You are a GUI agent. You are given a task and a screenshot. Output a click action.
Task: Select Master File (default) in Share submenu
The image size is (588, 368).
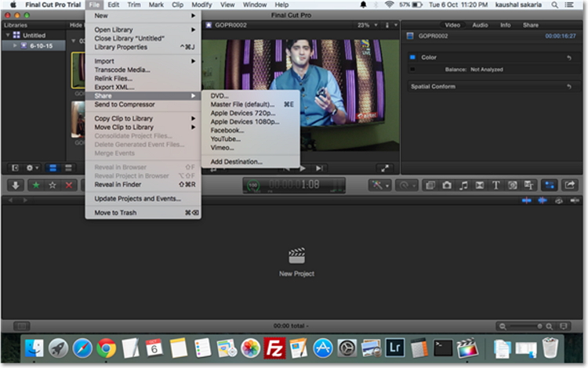pyautogui.click(x=242, y=104)
